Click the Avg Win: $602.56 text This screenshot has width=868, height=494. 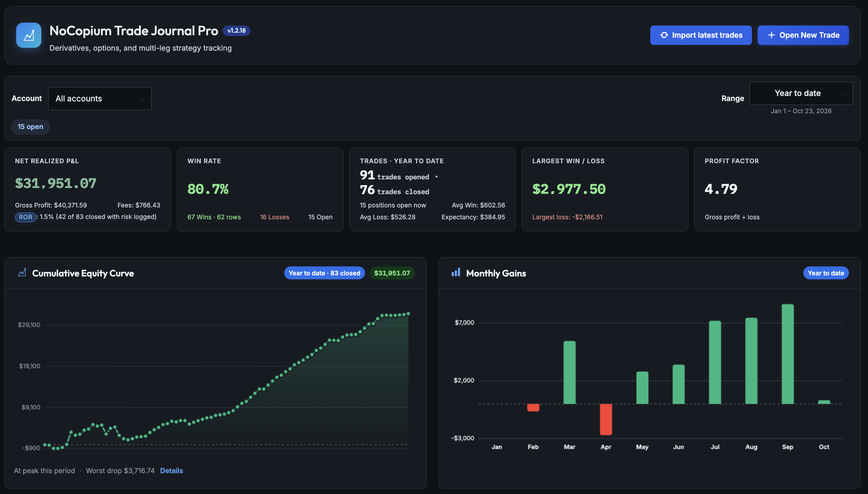tap(478, 205)
